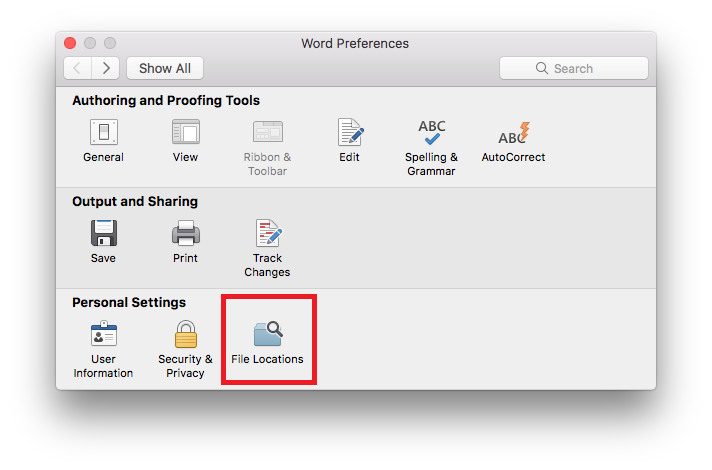This screenshot has height=470, width=712.
Task: Select the Ribbon & Toolbar icon
Action: [267, 132]
